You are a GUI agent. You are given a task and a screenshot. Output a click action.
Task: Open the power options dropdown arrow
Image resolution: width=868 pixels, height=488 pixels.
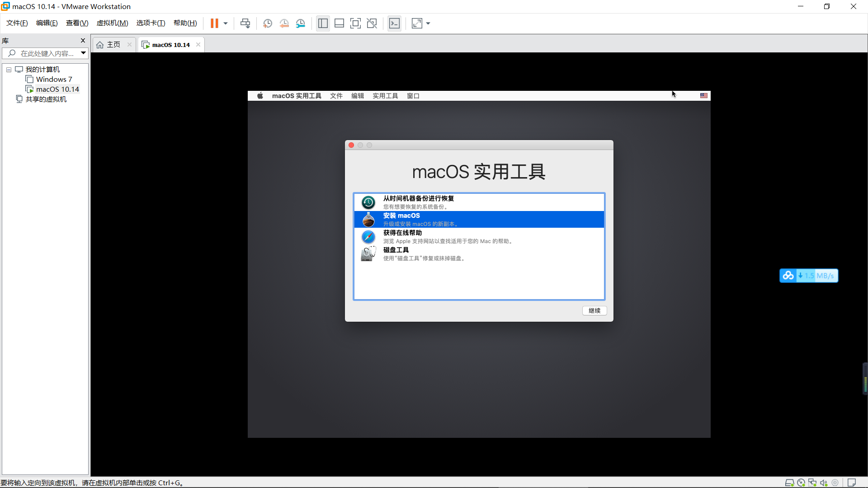coord(226,23)
